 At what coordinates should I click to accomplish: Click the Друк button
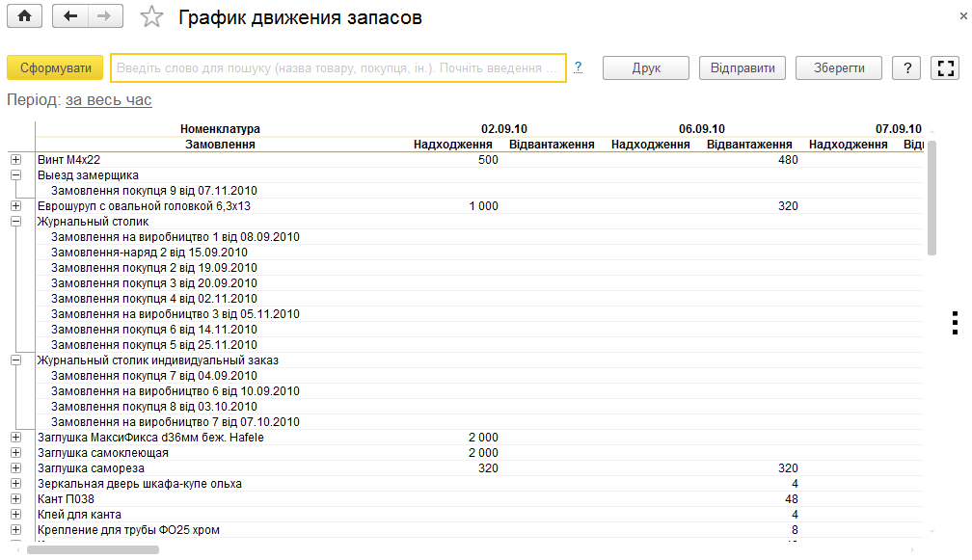tap(646, 68)
